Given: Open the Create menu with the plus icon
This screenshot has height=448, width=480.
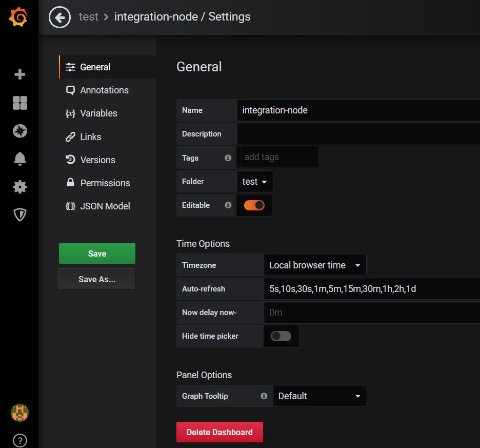Looking at the screenshot, I should pyautogui.click(x=19, y=74).
